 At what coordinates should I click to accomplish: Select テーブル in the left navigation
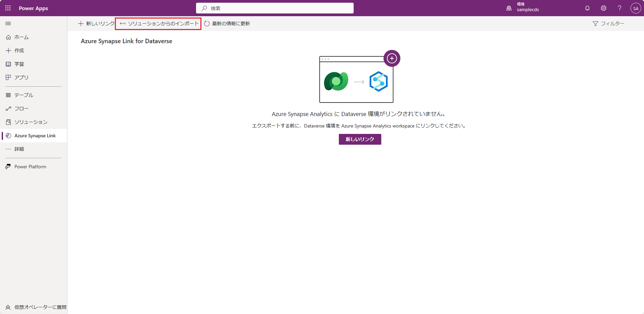tap(24, 95)
